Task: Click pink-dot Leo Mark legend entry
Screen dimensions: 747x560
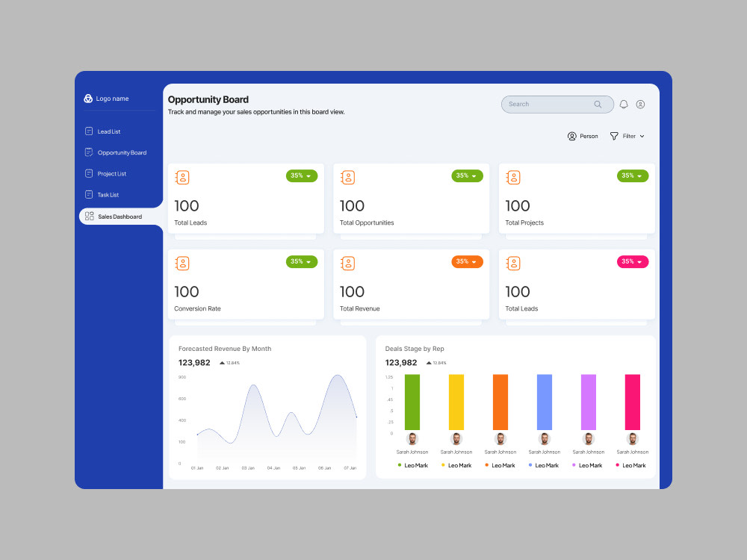Action: point(630,465)
